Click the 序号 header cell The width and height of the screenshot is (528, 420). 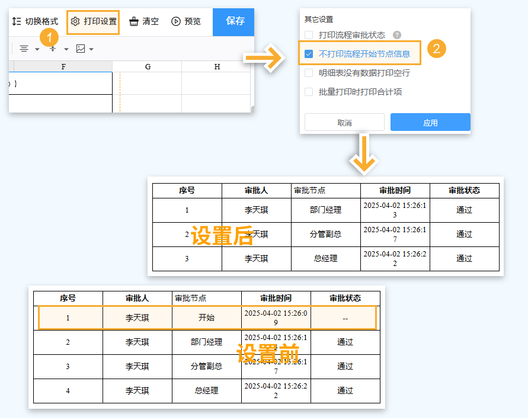tap(187, 190)
